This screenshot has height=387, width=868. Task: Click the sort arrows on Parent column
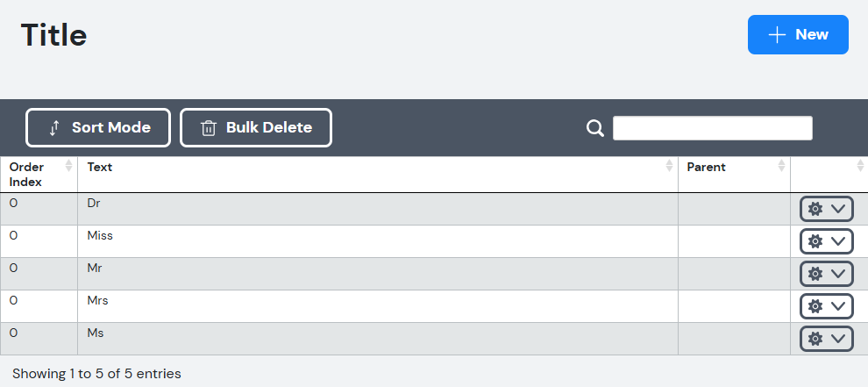(x=781, y=165)
